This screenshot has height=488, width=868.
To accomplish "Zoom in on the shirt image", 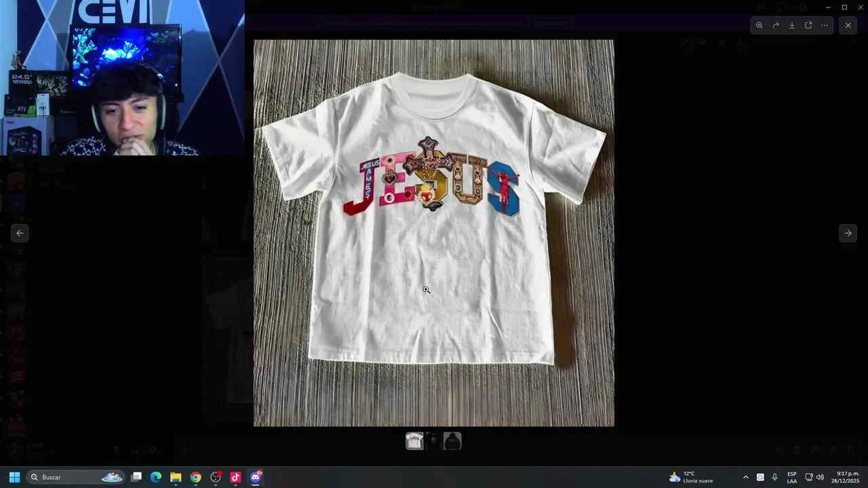I will click(759, 25).
